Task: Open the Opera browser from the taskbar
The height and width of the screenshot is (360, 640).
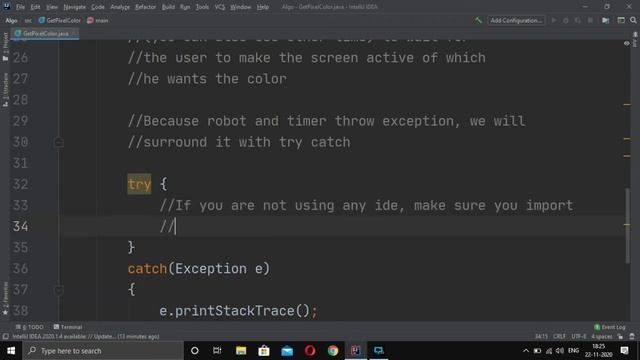Action: pos(310,351)
